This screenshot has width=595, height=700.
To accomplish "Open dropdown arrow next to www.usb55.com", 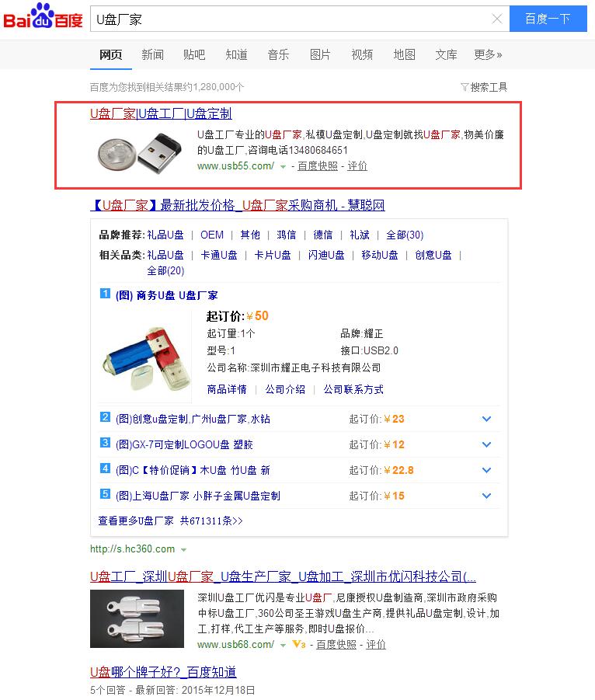I will tap(283, 167).
